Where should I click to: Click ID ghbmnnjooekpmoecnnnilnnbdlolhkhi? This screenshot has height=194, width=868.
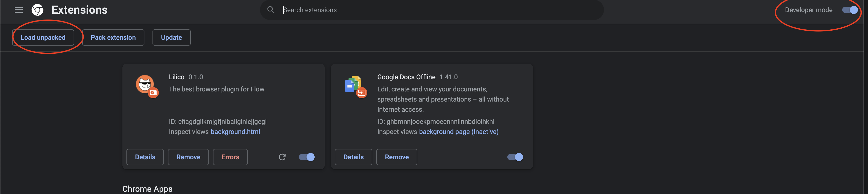[436, 122]
